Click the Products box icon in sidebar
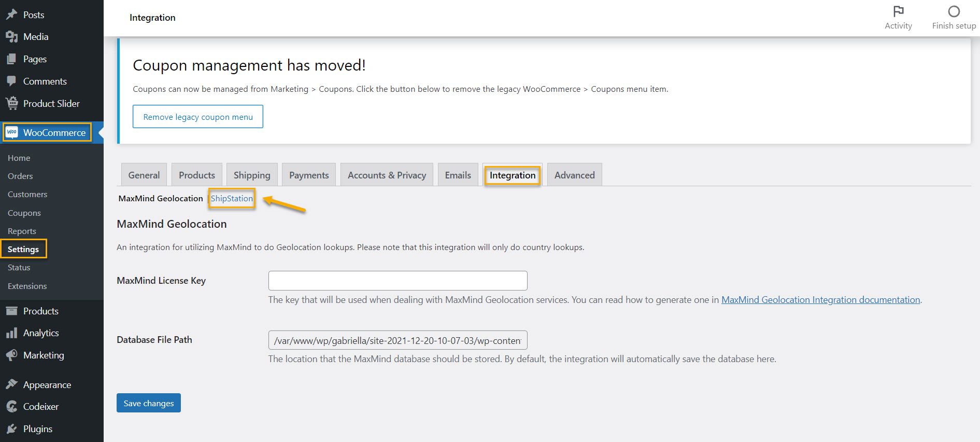 [11, 311]
